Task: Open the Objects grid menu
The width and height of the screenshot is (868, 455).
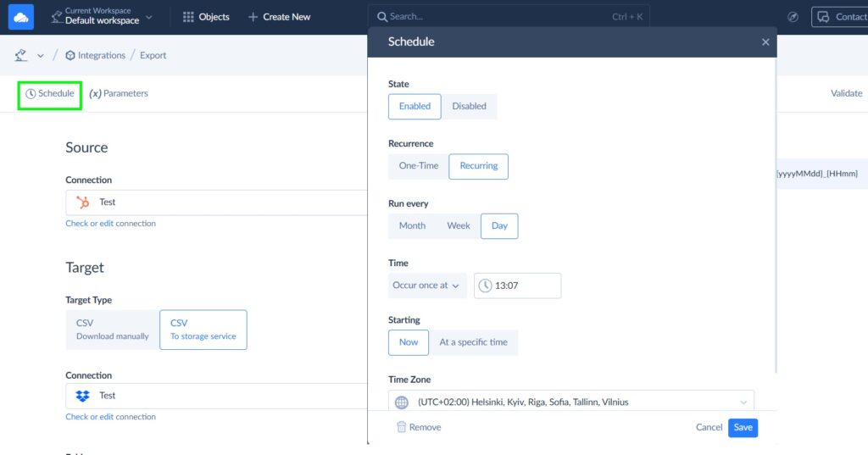Action: (206, 17)
